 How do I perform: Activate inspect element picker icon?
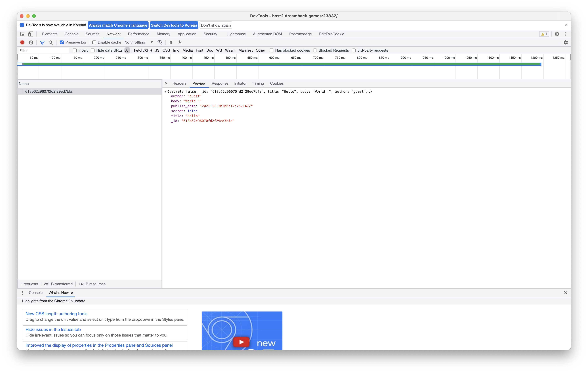(x=22, y=34)
